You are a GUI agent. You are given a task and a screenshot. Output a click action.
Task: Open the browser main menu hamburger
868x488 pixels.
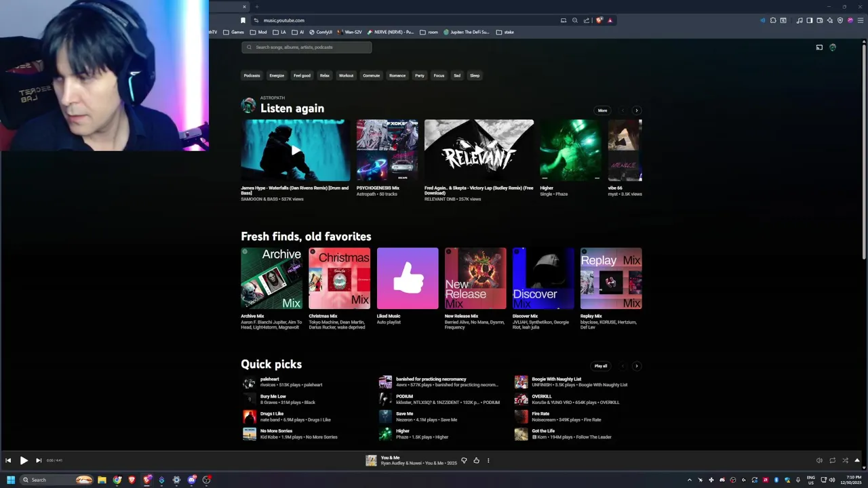(860, 20)
